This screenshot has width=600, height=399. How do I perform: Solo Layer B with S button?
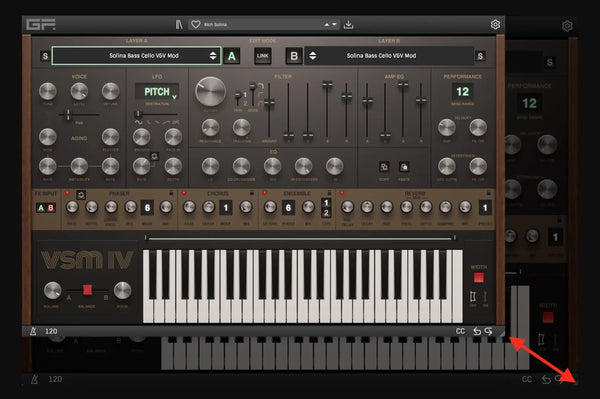(480, 56)
